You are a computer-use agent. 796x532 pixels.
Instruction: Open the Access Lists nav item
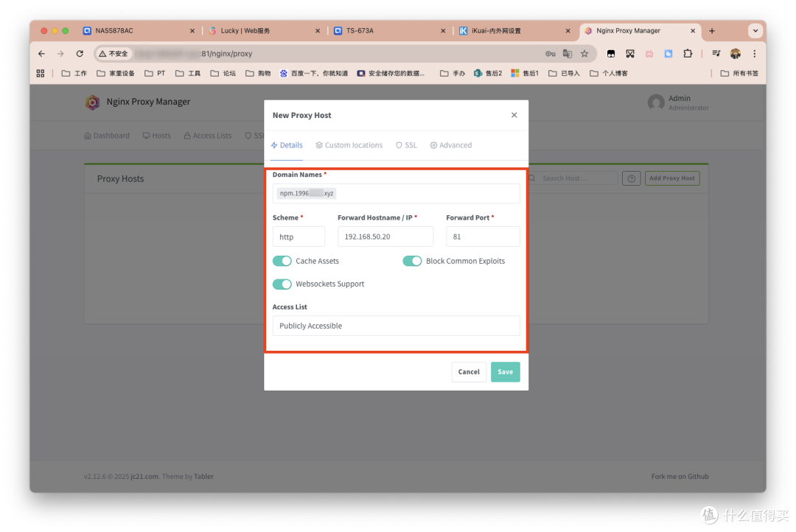tap(208, 136)
